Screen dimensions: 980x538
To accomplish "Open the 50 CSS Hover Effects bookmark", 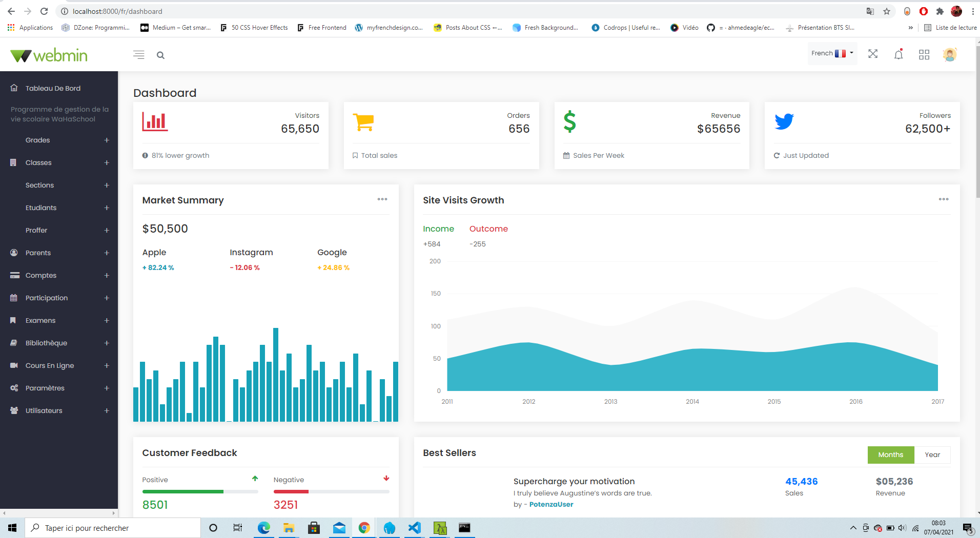I will [x=254, y=28].
